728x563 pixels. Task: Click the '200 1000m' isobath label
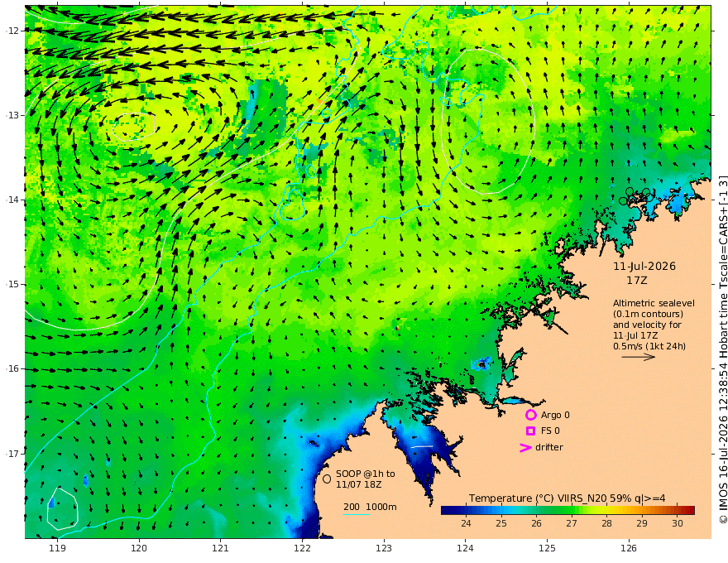(370, 507)
